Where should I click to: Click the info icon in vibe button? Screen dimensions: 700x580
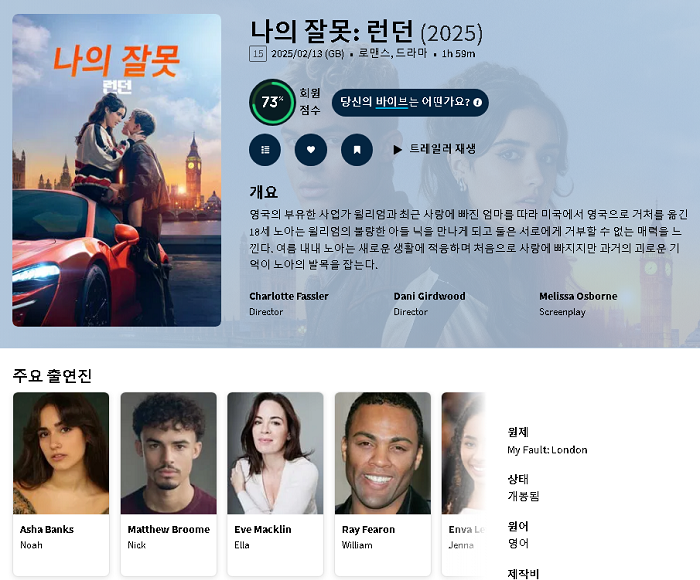(477, 102)
